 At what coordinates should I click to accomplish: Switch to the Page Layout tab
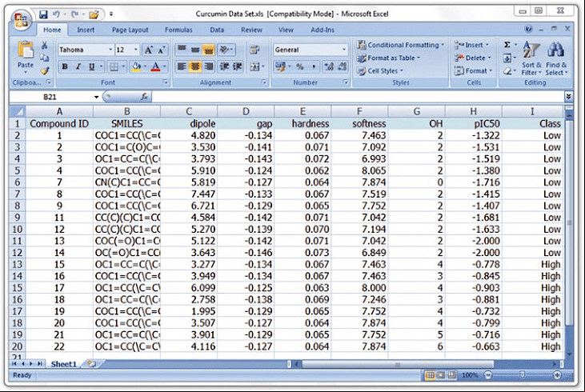(x=130, y=30)
